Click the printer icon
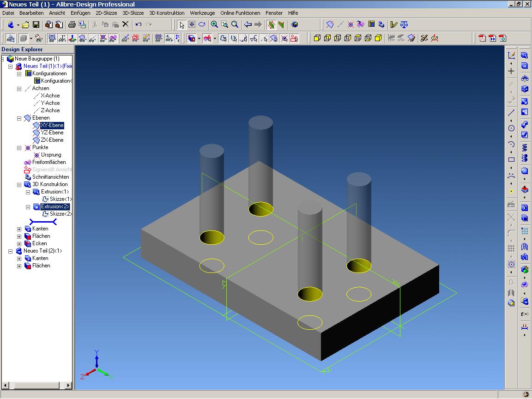532x399 pixels. 72,24
